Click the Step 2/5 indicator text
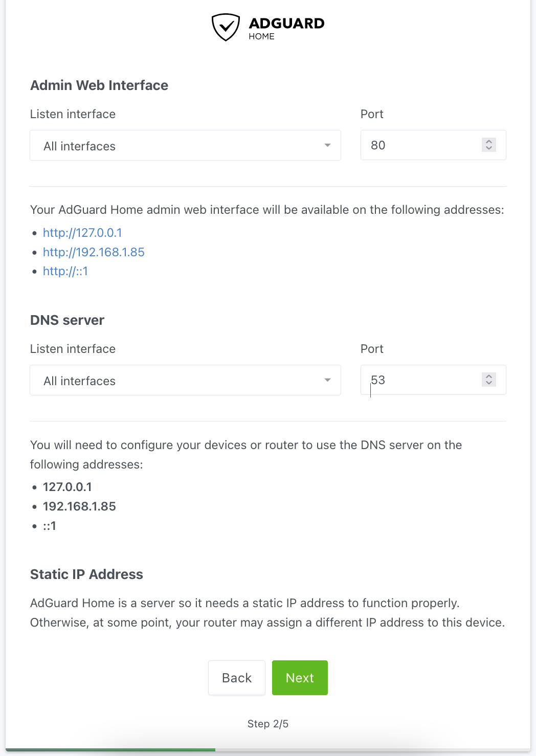 tap(268, 724)
